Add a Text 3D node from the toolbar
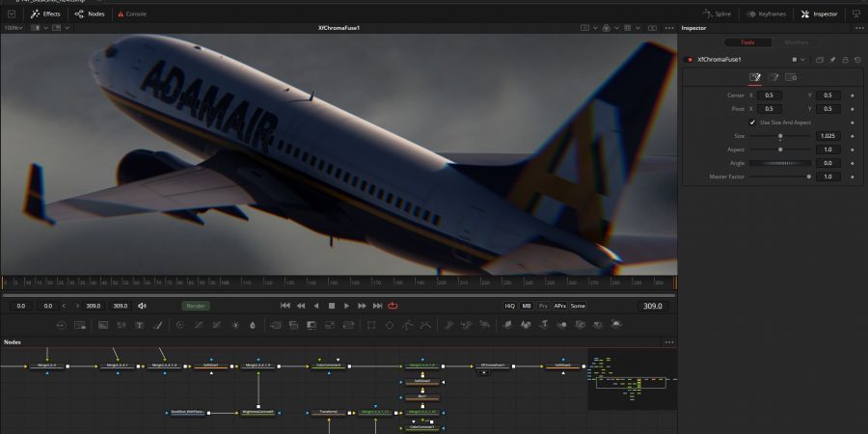The image size is (868, 434). [544, 325]
